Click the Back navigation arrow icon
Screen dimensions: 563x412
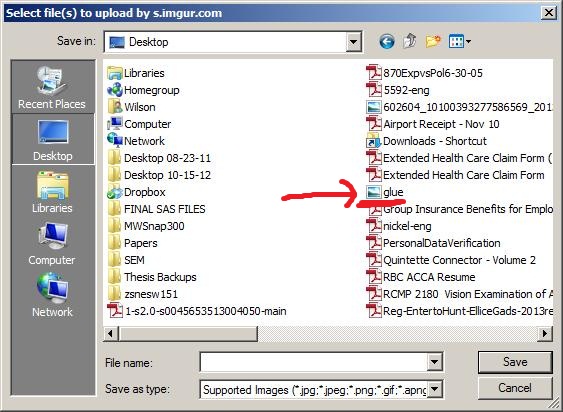pos(387,42)
